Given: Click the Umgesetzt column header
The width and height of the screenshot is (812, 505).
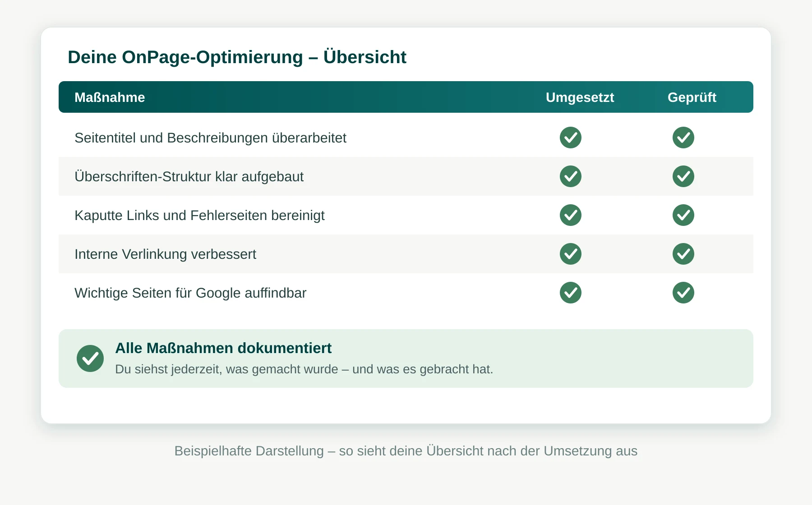Looking at the screenshot, I should tap(580, 97).
